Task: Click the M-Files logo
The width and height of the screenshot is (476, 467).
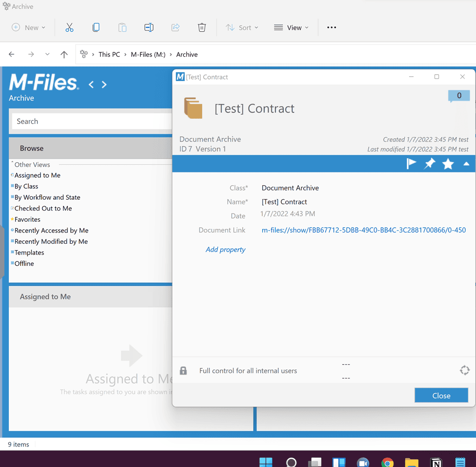Action: (x=44, y=83)
